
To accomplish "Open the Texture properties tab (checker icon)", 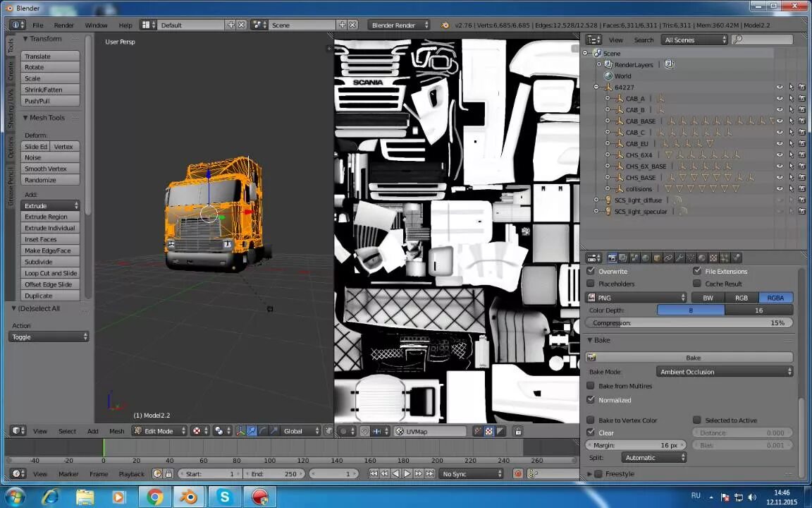I will [x=713, y=258].
